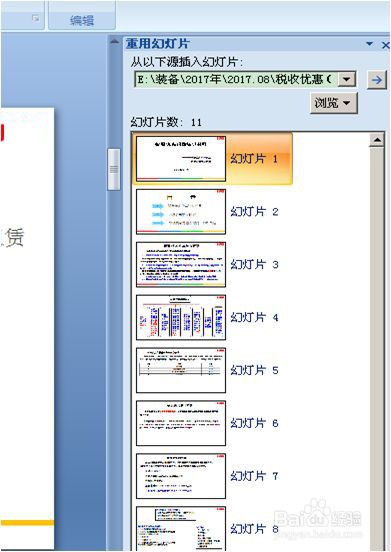Click the 重用幻灯片 pane title
The image size is (391, 552).
158,44
